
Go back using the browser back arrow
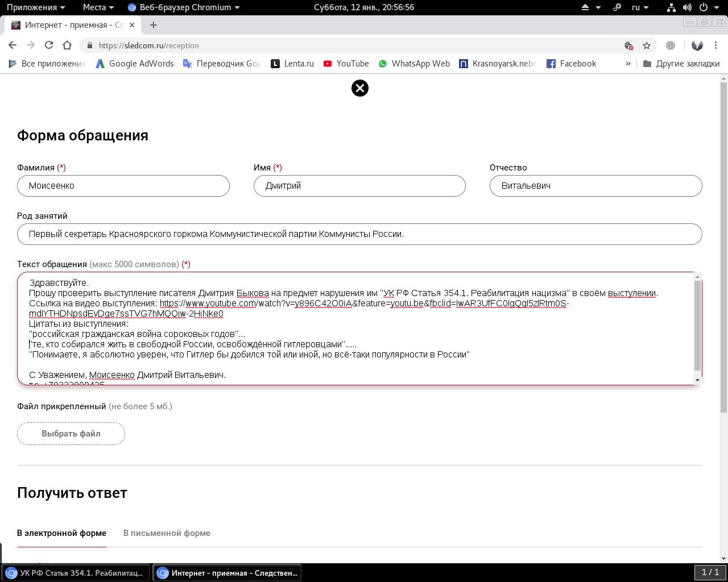click(13, 45)
